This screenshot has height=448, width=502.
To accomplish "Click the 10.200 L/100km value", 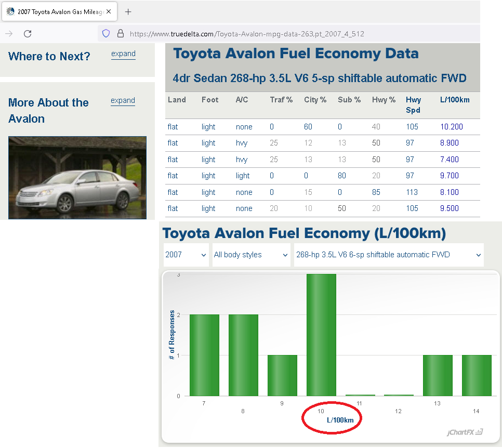I will pyautogui.click(x=452, y=127).
